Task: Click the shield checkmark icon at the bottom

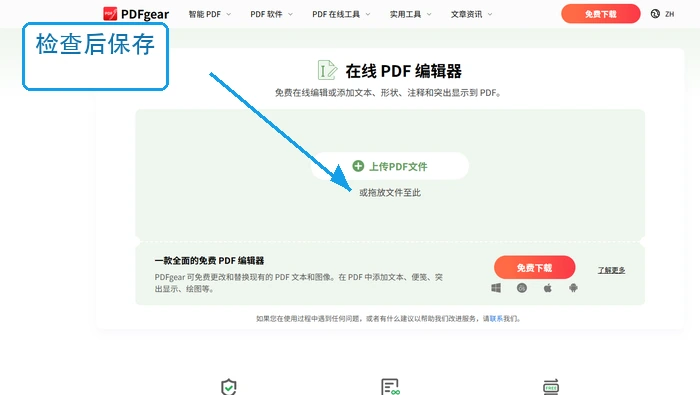Action: pos(229,387)
